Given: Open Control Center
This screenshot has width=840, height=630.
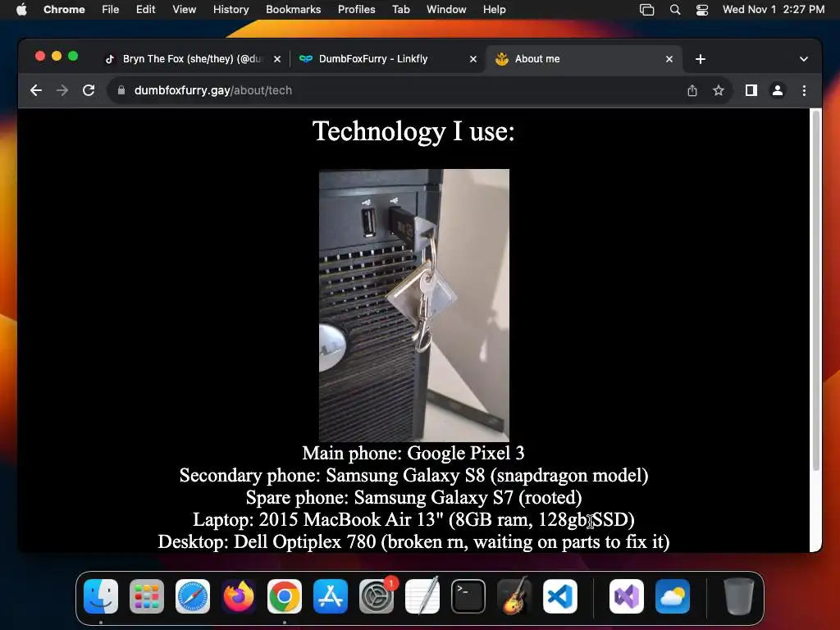Looking at the screenshot, I should point(702,10).
